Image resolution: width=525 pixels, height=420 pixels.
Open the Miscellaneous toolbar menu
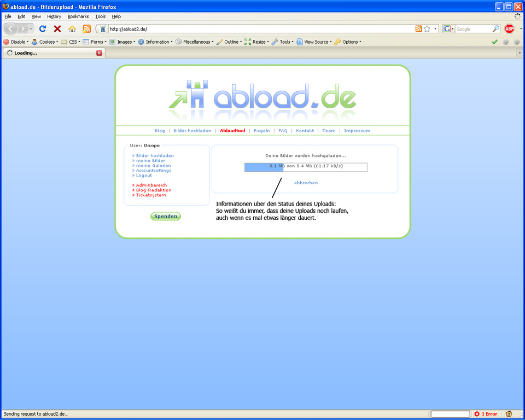pyautogui.click(x=194, y=42)
